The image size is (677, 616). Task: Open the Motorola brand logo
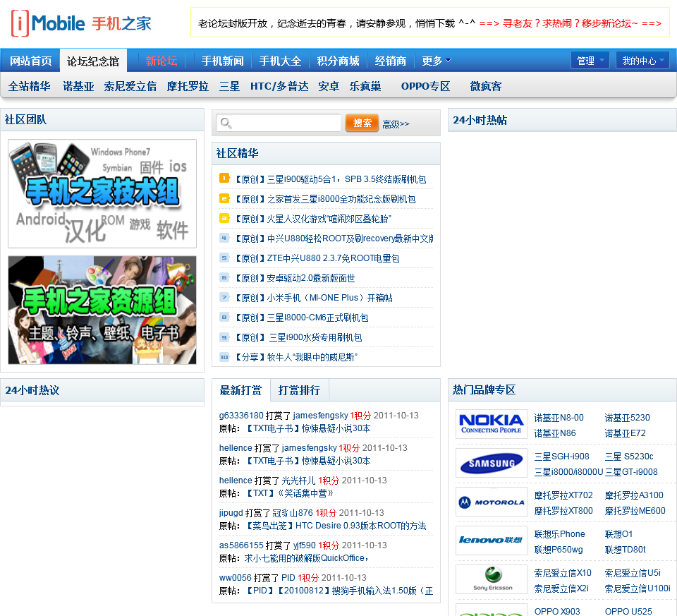click(492, 502)
